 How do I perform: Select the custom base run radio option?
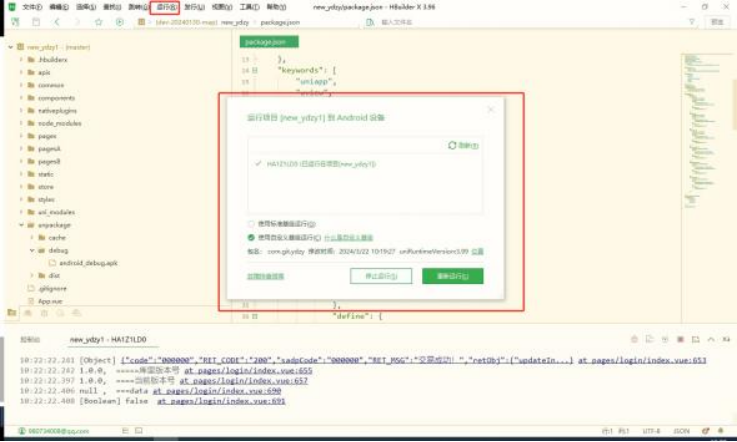tap(251, 238)
